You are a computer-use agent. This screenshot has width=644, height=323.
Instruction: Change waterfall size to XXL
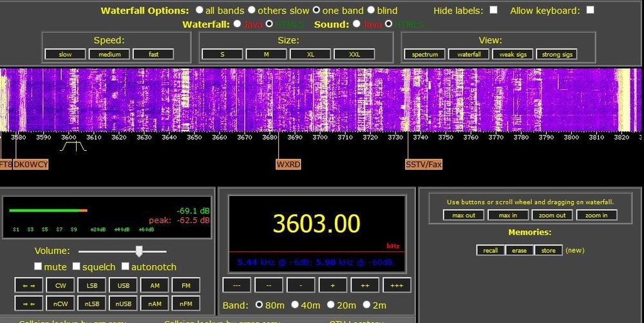pos(354,54)
